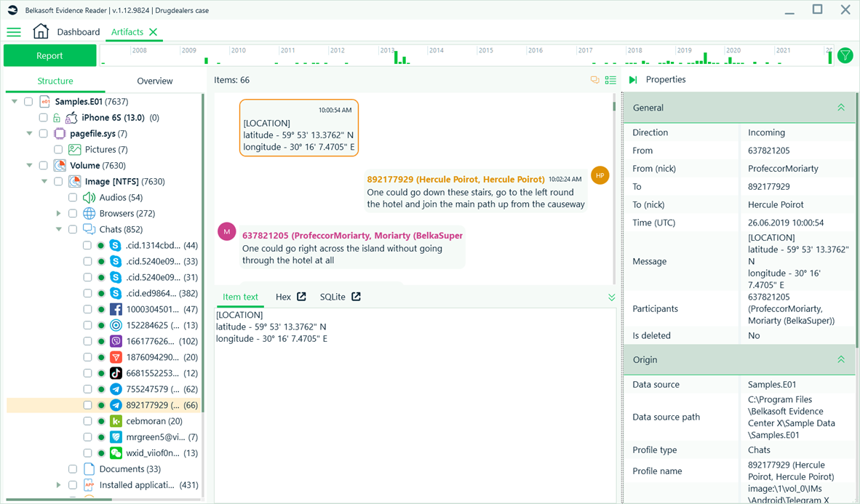
Task: Switch to chat bubble view icon
Action: pos(594,80)
